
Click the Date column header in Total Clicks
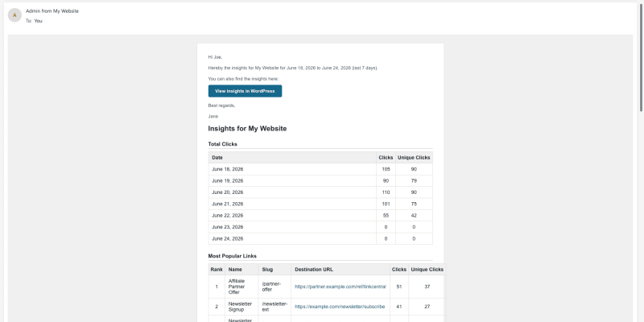(292, 158)
